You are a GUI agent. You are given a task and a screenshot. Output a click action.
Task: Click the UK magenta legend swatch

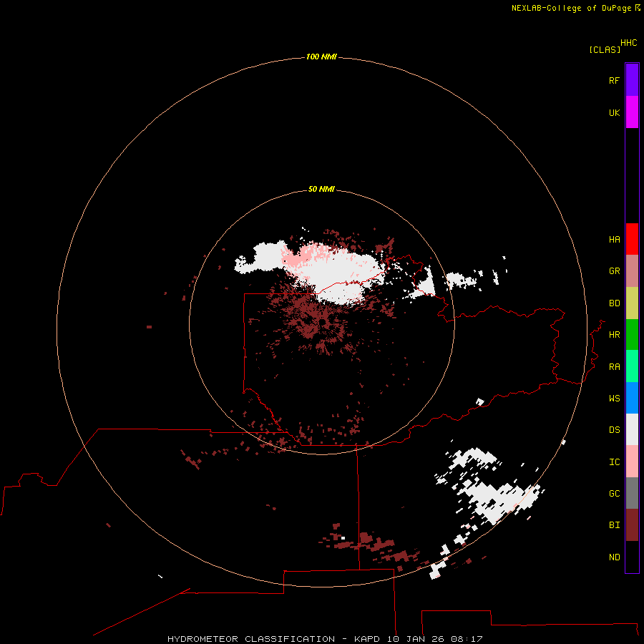(x=632, y=112)
